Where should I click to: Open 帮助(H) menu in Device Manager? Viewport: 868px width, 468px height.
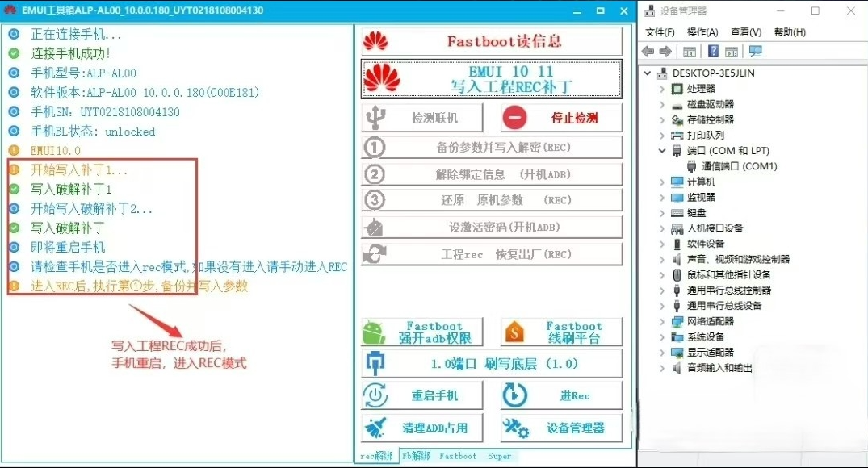[790, 32]
